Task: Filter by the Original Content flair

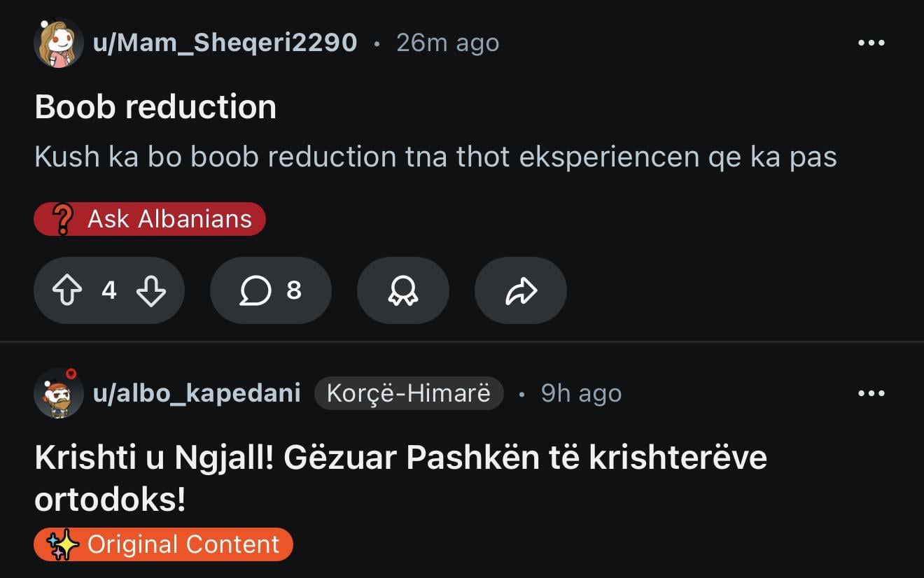Action: pos(183,545)
